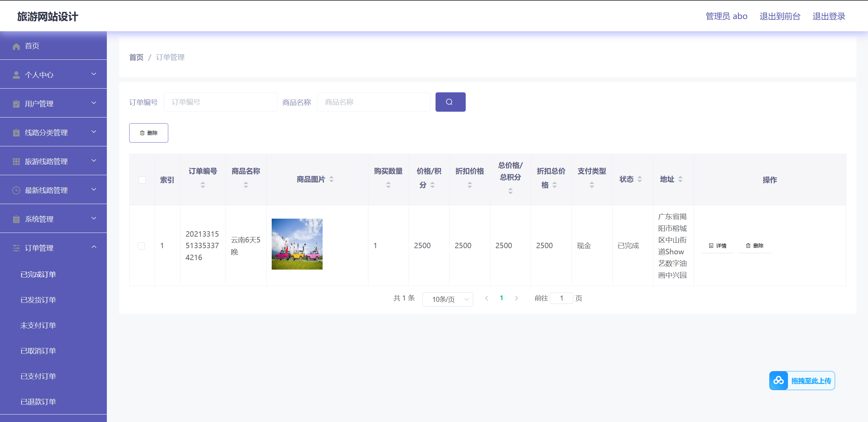Sort by 状态 column arrows
868x422 pixels.
click(640, 179)
